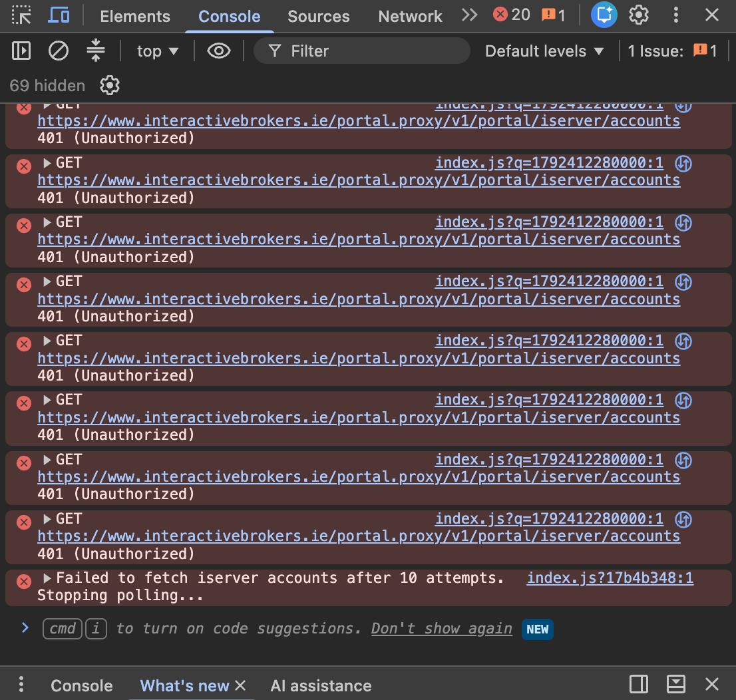Open the top JavaScript context dropdown
This screenshot has width=736, height=700.
click(x=157, y=51)
